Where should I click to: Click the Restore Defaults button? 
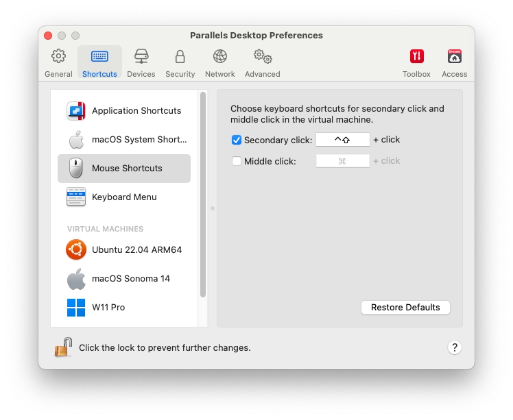click(x=405, y=308)
